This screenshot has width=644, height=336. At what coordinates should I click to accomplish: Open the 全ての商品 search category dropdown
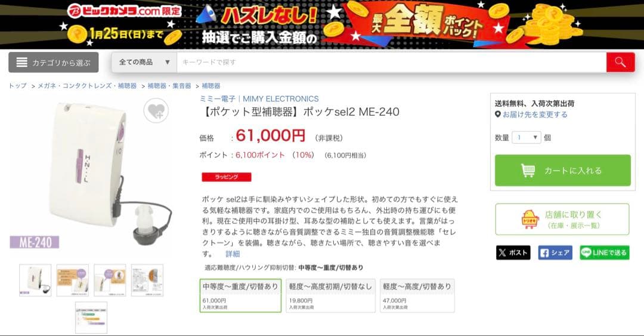pyautogui.click(x=144, y=63)
